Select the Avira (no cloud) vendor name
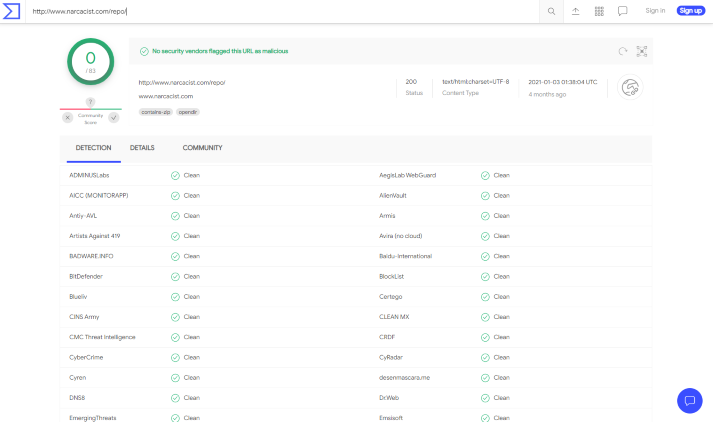 (401, 236)
